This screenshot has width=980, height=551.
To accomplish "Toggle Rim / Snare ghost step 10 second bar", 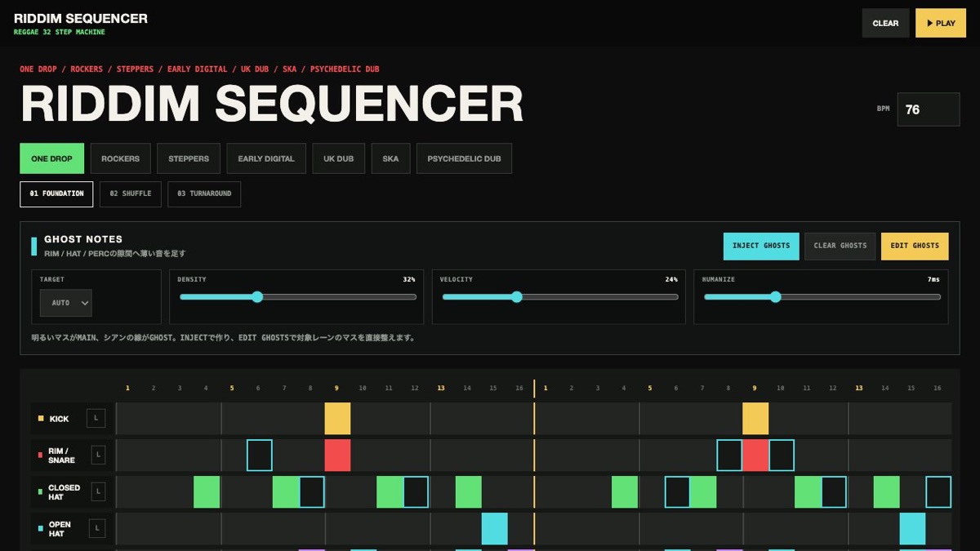I will click(782, 455).
